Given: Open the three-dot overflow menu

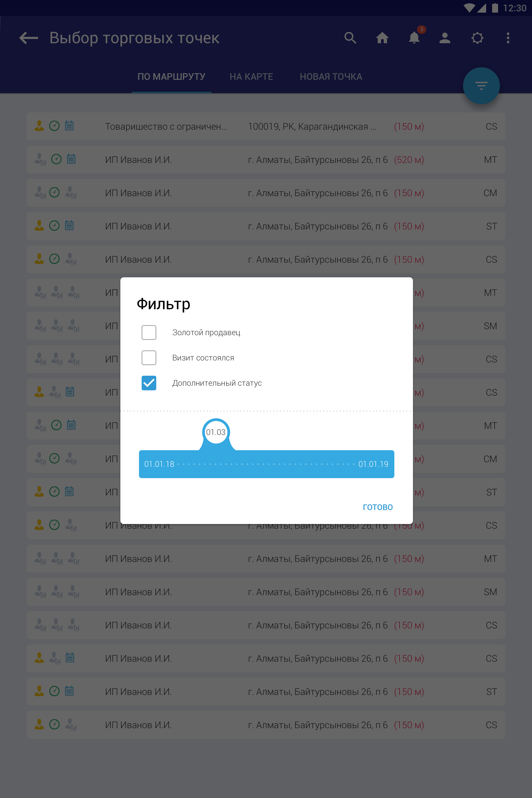Looking at the screenshot, I should click(x=508, y=38).
